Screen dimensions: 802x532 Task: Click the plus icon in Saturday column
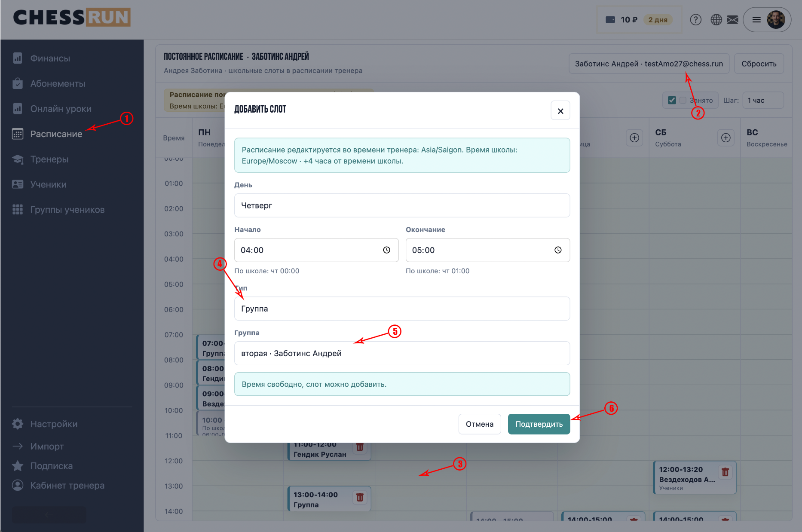pyautogui.click(x=726, y=138)
